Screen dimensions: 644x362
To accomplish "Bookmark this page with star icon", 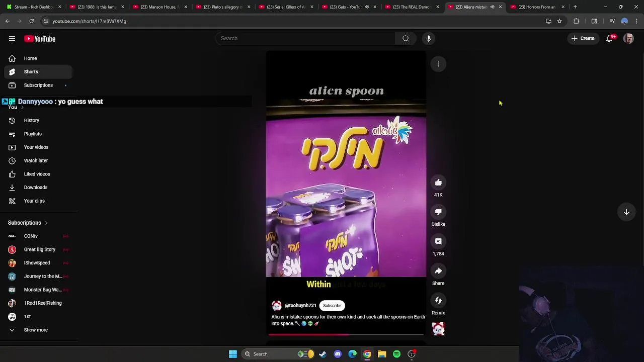I will (559, 21).
